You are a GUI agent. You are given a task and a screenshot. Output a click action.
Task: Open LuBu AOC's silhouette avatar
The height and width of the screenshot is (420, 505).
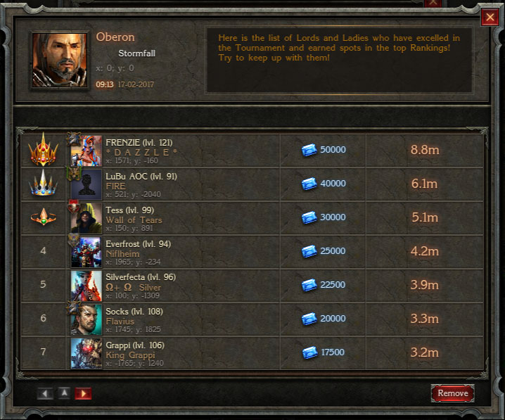[86, 184]
